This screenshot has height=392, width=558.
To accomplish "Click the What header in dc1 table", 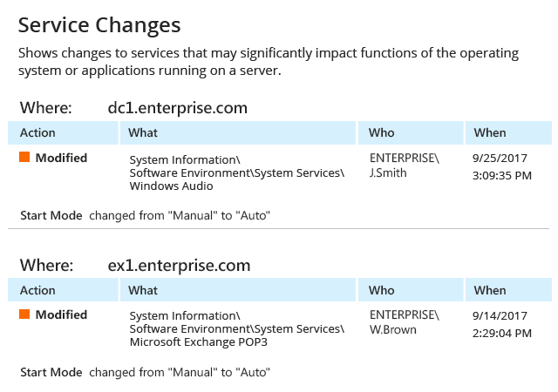I will (x=143, y=133).
